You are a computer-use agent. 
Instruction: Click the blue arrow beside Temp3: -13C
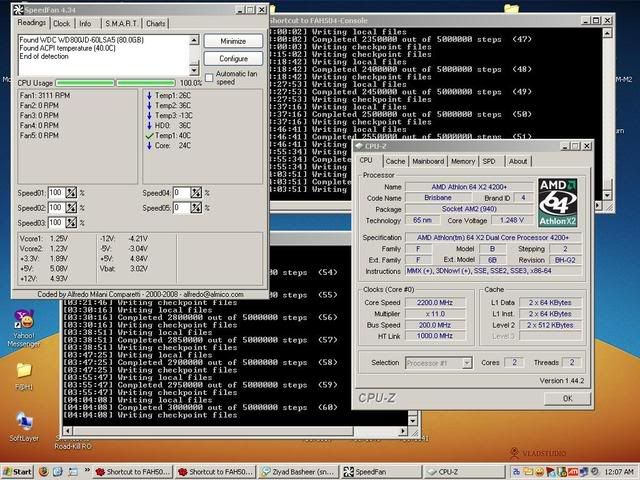tap(149, 116)
